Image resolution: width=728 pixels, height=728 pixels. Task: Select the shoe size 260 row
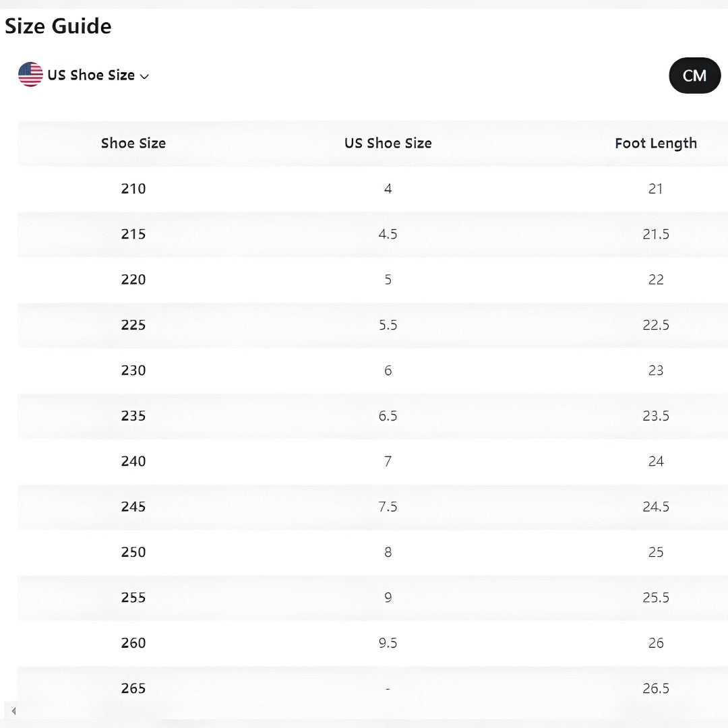(x=133, y=643)
